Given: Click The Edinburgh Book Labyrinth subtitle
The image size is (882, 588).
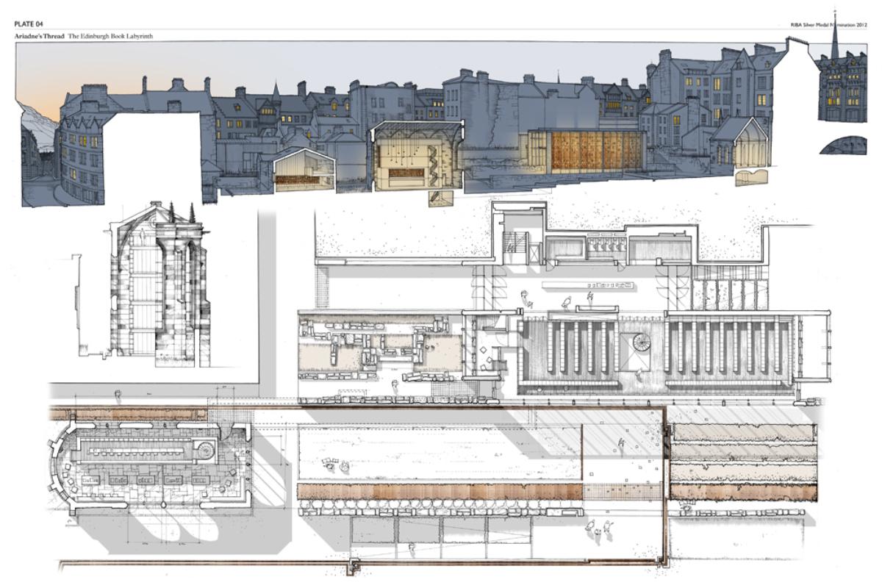Looking at the screenshot, I should point(111,36).
